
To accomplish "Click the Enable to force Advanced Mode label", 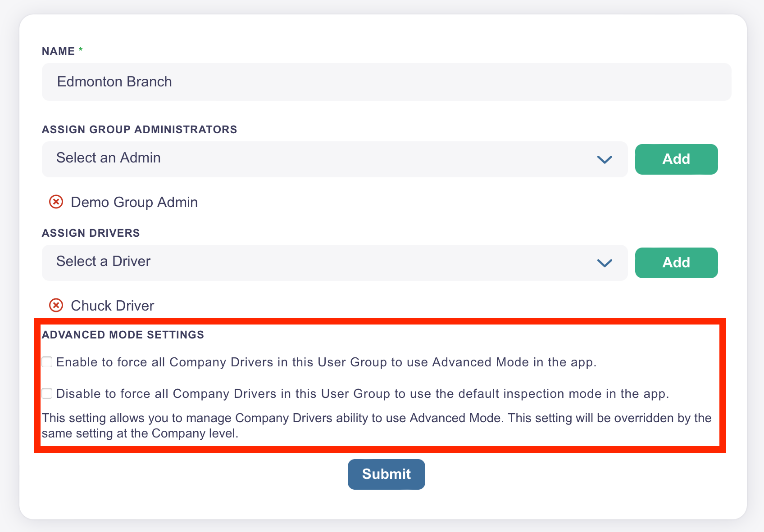I will [326, 362].
